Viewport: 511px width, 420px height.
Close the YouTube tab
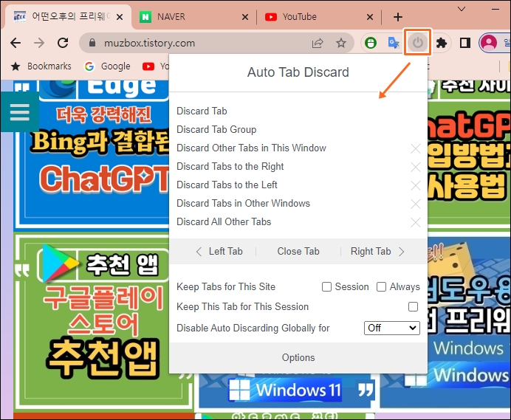[370, 17]
